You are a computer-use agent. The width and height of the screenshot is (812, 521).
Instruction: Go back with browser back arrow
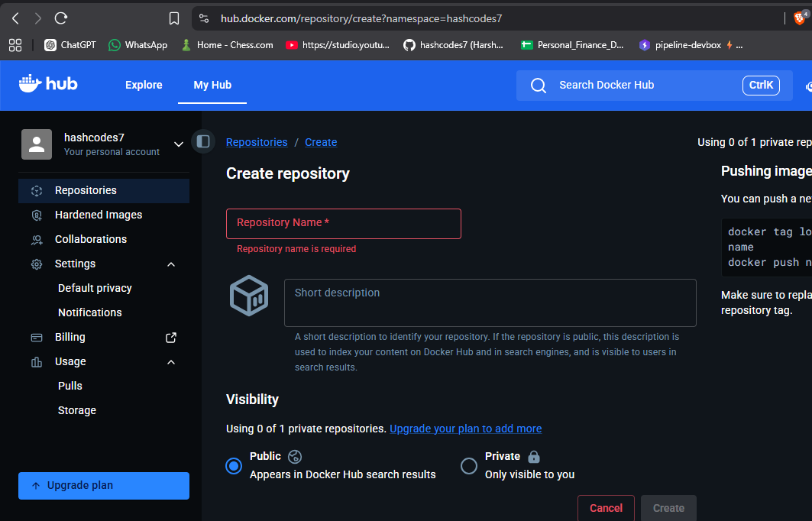(x=15, y=18)
